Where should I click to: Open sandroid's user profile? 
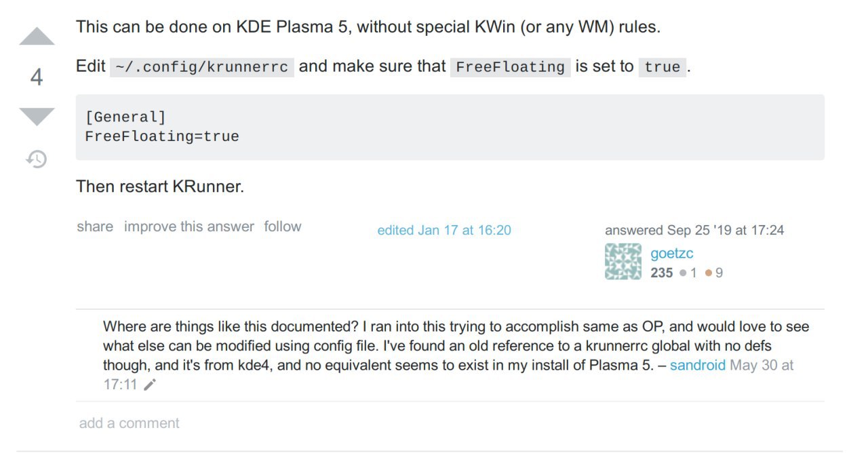(698, 366)
